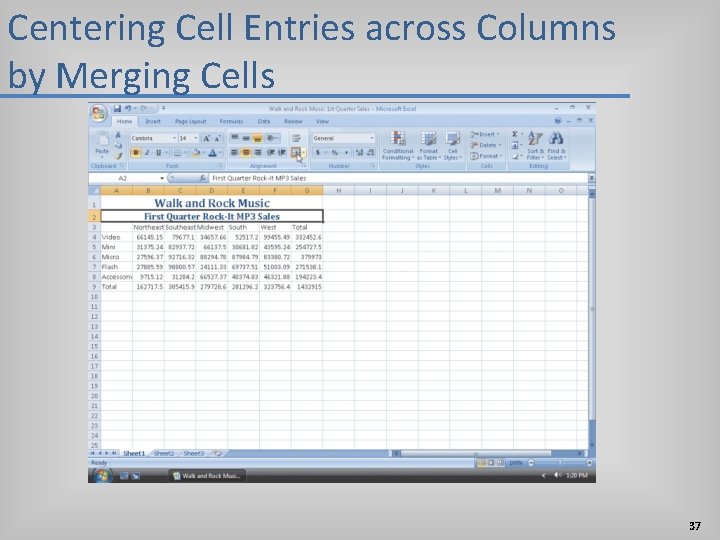Click the Undo arrow icon
Image resolution: width=720 pixels, height=540 pixels.
click(x=128, y=108)
